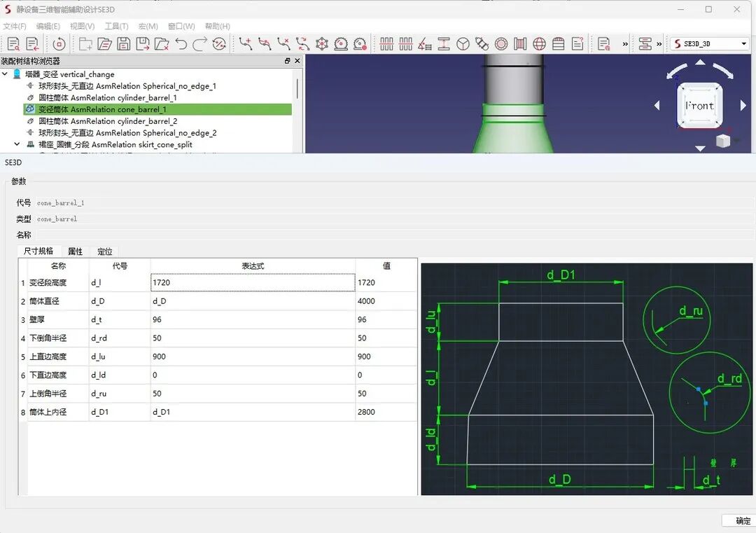Click the hexagonal node network icon

pos(322,44)
